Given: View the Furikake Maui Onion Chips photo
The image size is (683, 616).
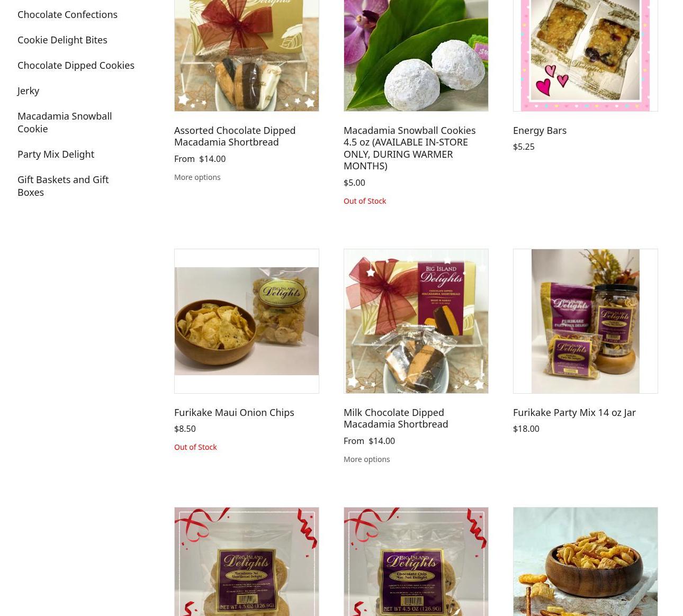Looking at the screenshot, I should (x=246, y=321).
